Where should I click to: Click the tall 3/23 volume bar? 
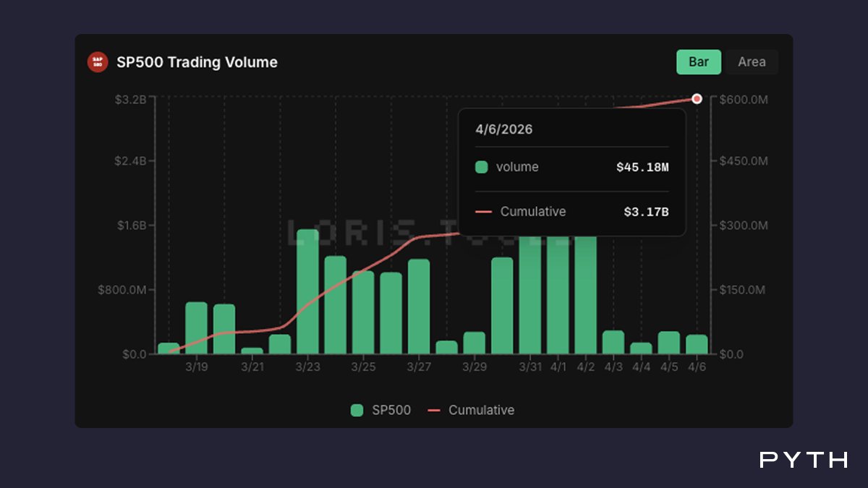307,291
